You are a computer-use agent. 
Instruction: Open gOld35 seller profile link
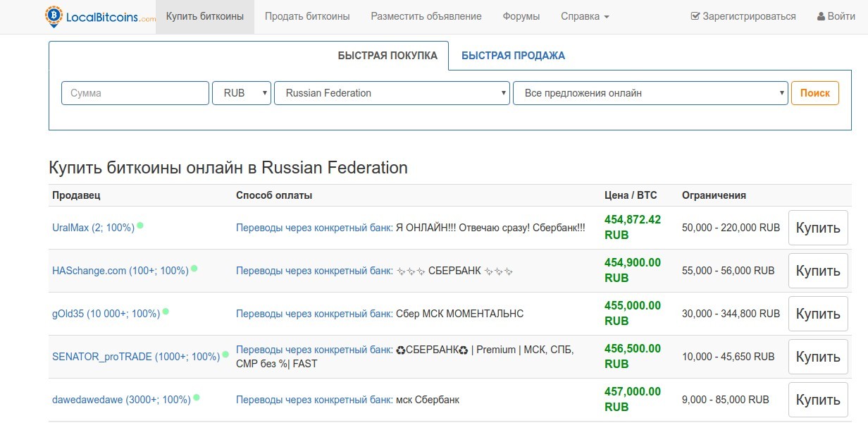(x=106, y=314)
